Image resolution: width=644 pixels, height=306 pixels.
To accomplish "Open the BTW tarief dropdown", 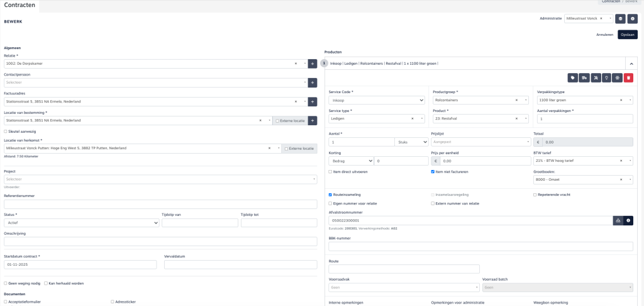I will (582, 161).
